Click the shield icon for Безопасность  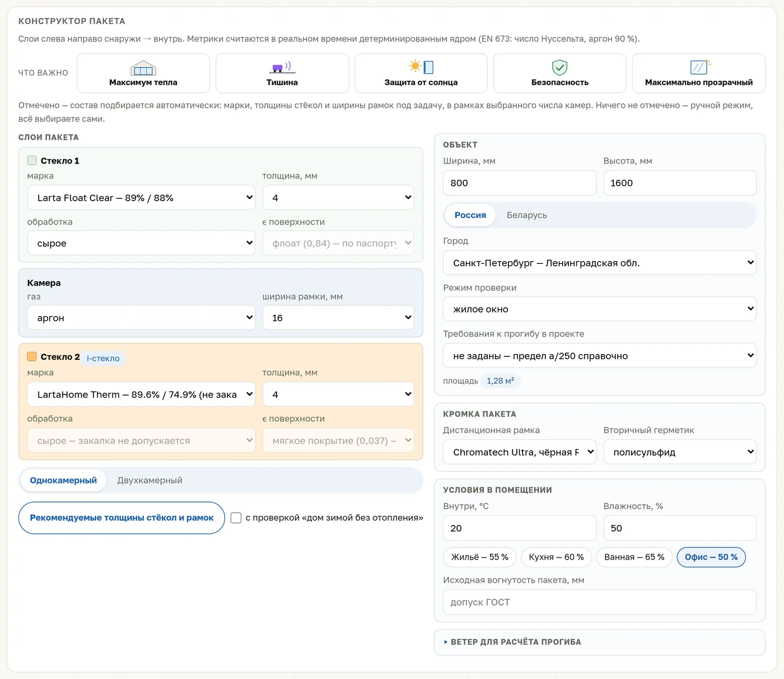pyautogui.click(x=560, y=68)
